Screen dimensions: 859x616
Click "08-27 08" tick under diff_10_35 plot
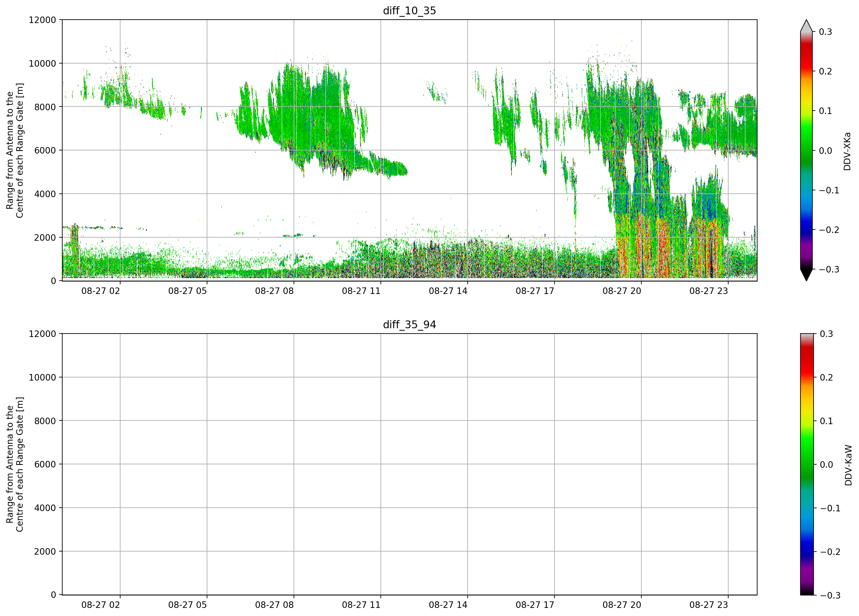275,291
